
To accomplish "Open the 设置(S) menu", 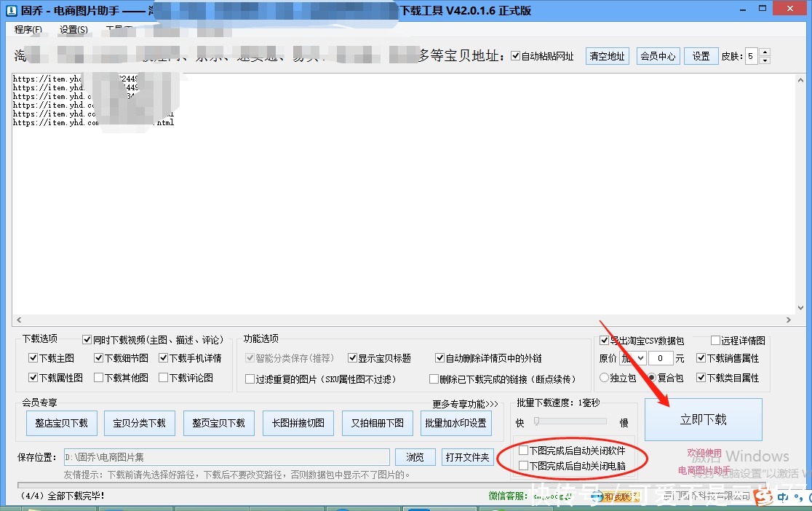I will 73,30.
